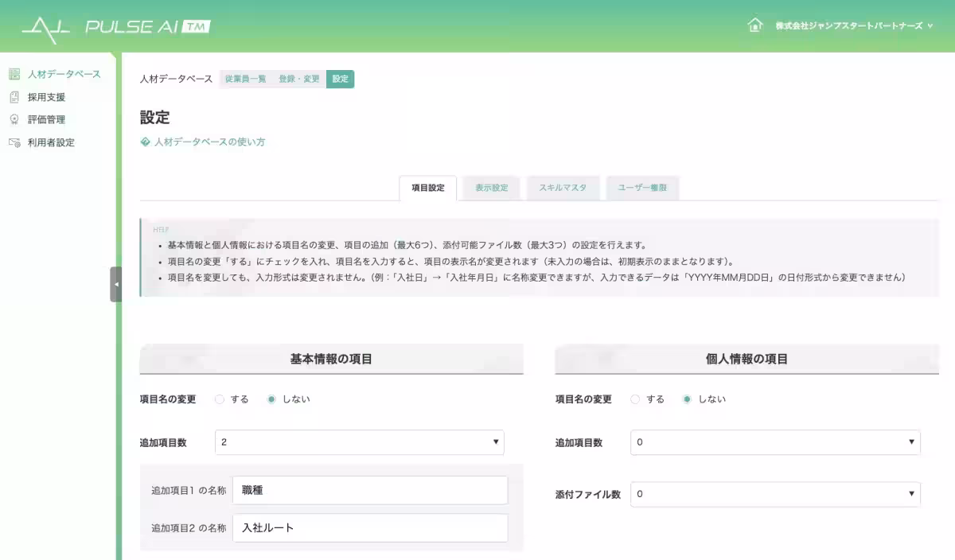Enable する for 個人情報 項目名の変更
955x560 pixels.
(x=634, y=399)
